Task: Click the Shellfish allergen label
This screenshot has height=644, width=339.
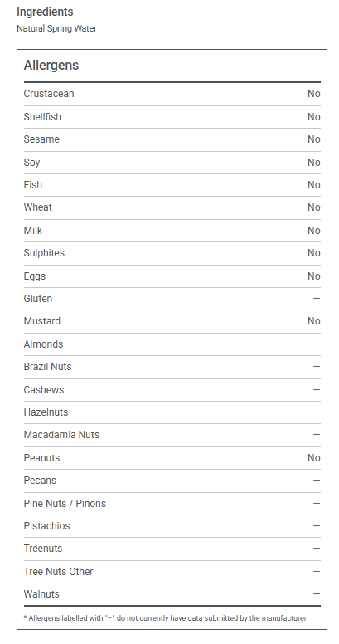Action: pyautogui.click(x=42, y=117)
